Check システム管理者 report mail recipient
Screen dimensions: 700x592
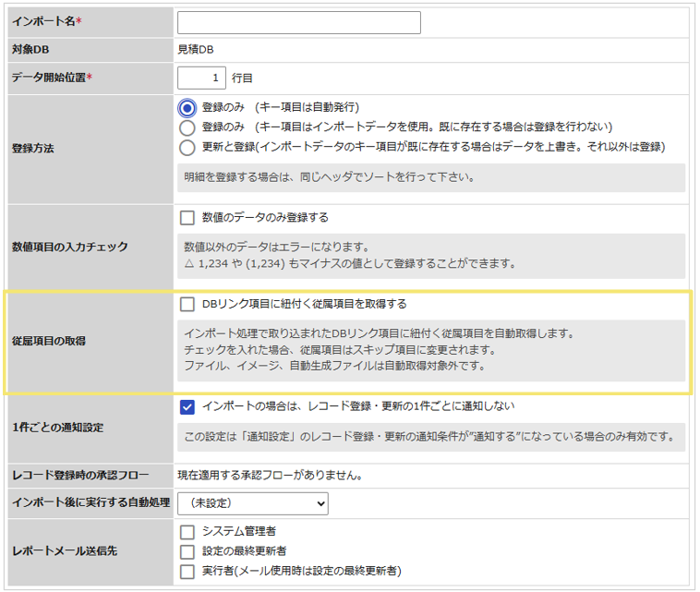click(x=187, y=532)
